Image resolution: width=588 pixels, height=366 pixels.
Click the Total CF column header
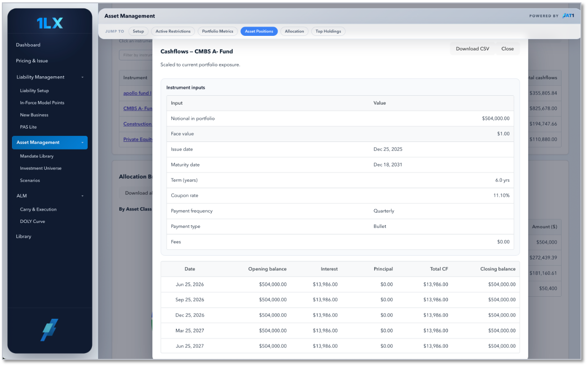[x=439, y=269]
